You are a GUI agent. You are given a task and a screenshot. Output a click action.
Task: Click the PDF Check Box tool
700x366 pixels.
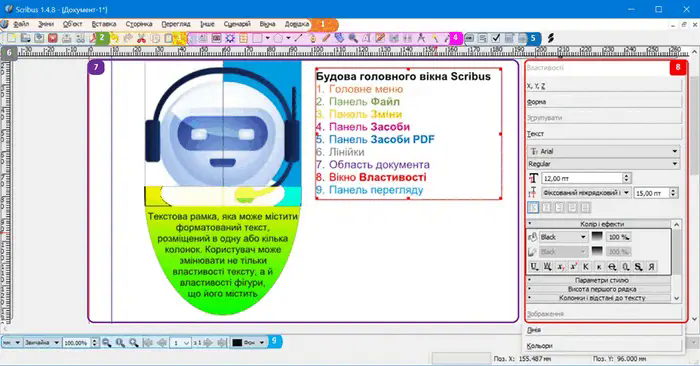pos(496,38)
